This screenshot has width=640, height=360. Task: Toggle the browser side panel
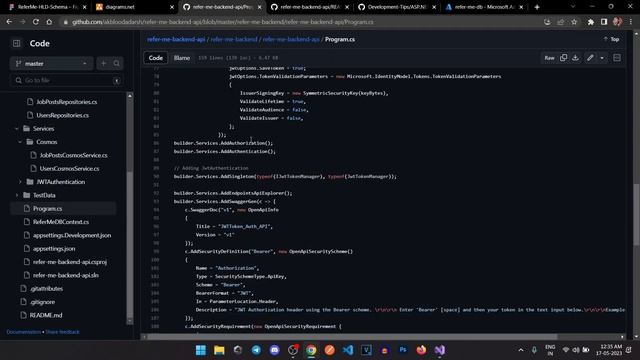click(604, 22)
